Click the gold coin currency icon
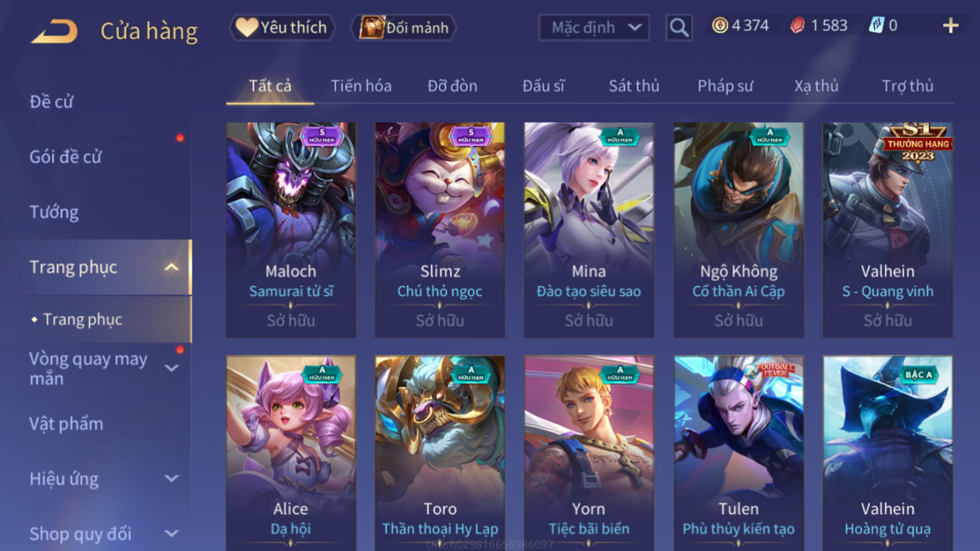The width and height of the screenshot is (980, 551). pos(720,25)
